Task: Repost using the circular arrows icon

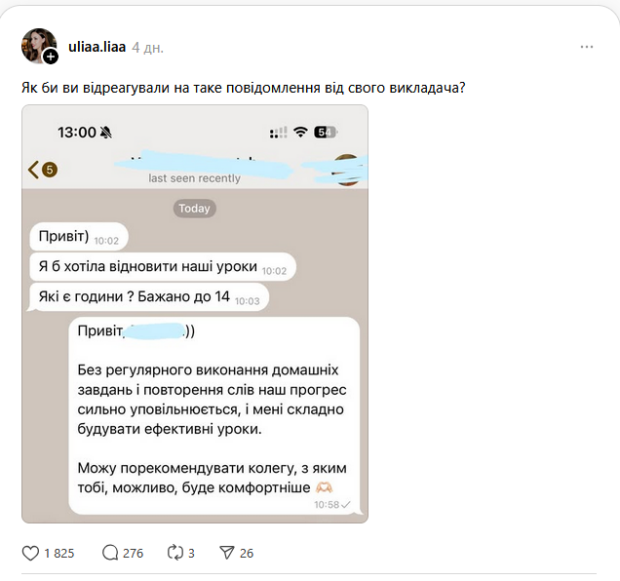Action: pyautogui.click(x=175, y=553)
